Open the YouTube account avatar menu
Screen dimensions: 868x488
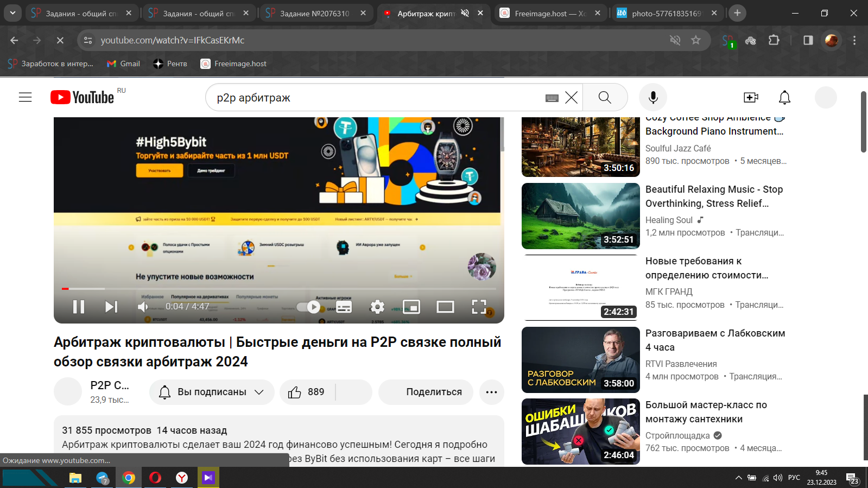pyautogui.click(x=826, y=97)
